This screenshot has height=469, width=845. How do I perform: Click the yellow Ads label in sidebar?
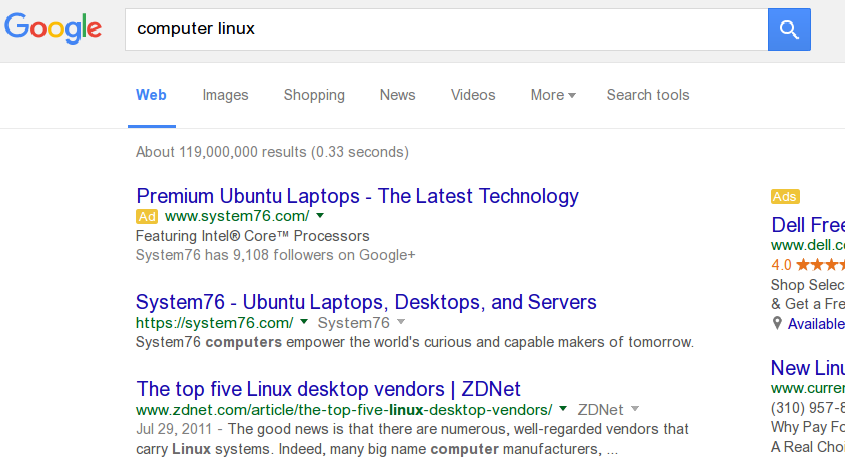[785, 197]
